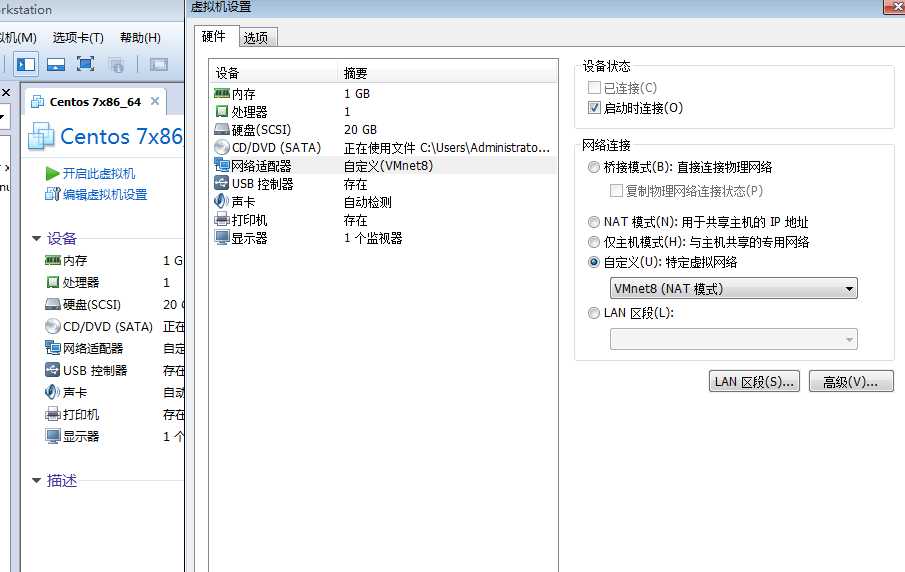
Task: Click the 20 GB summary value
Action: pos(360,130)
